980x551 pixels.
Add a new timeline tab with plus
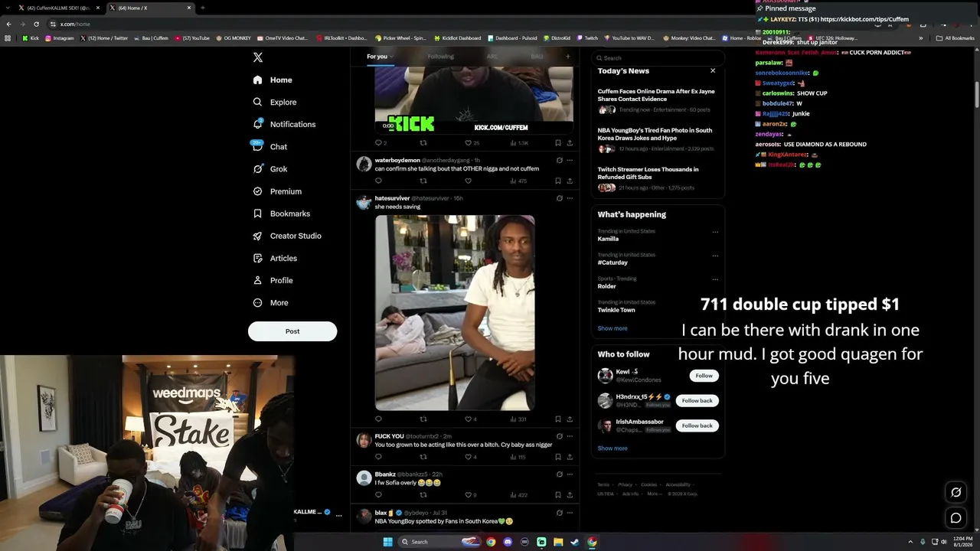(567, 56)
